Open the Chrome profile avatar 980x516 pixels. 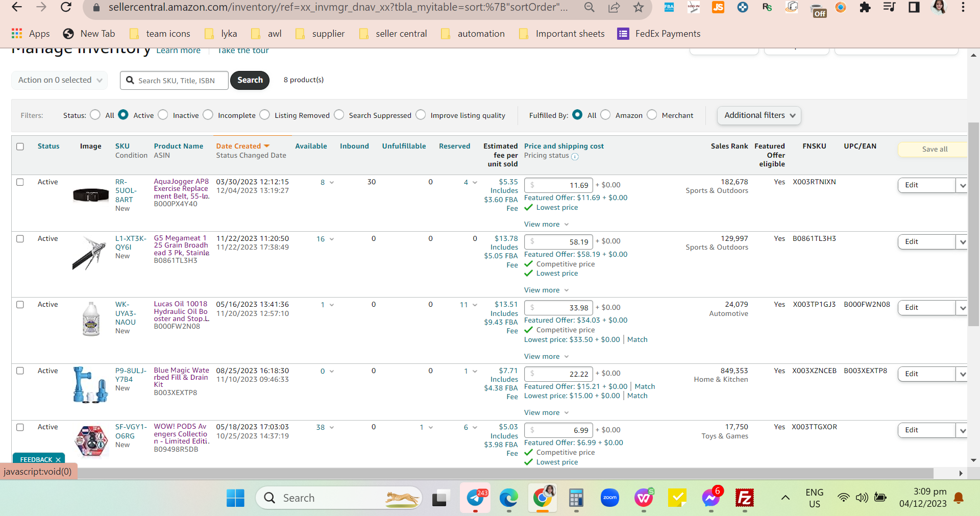click(939, 7)
